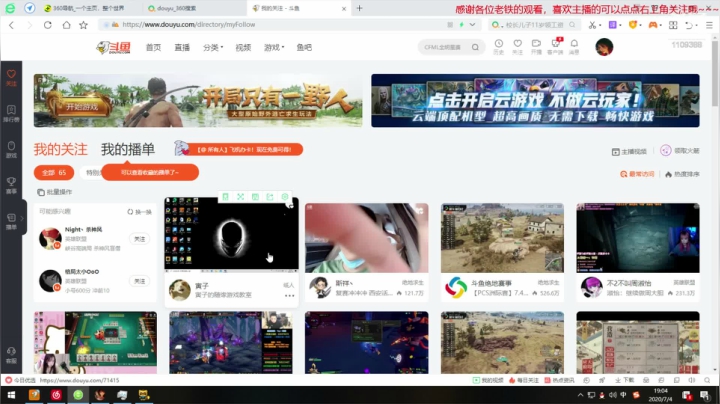Open the Windows Start menu
The width and height of the screenshot is (720, 404).
[11, 395]
